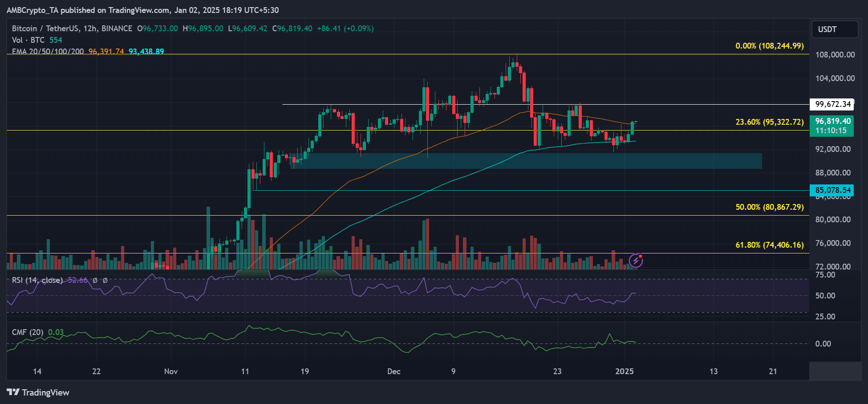
Task: Select the Bitcoin / TetherUS symbol title
Action: (72, 29)
